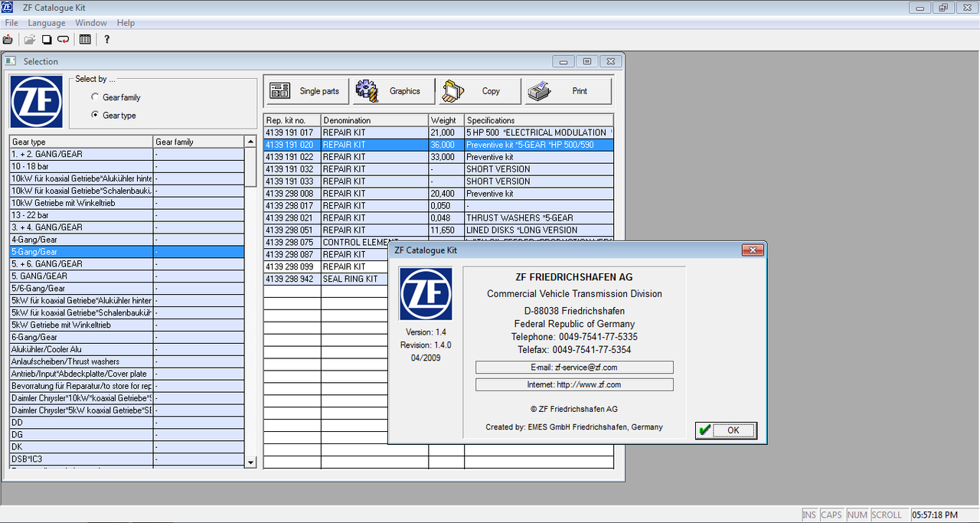Click the E-mail zf-service@zf.com field
This screenshot has height=523, width=980.
574,368
